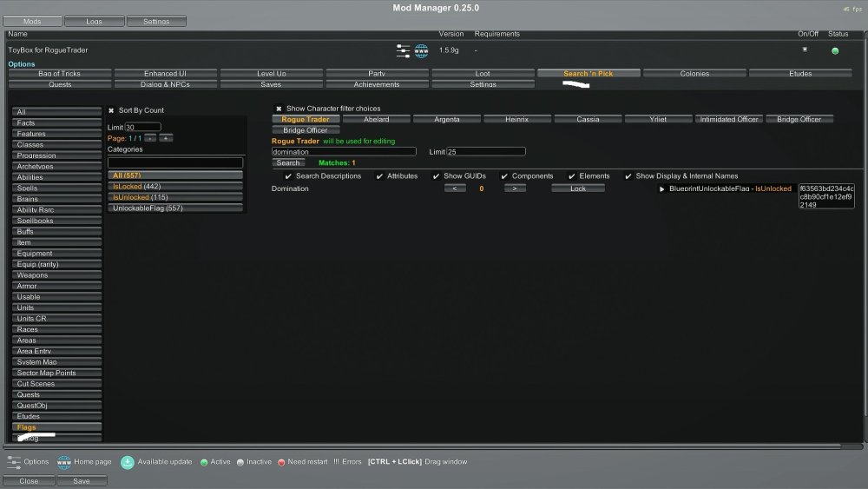868x489 pixels.
Task: Open the ToyBox web homepage globe icon
Action: point(421,51)
